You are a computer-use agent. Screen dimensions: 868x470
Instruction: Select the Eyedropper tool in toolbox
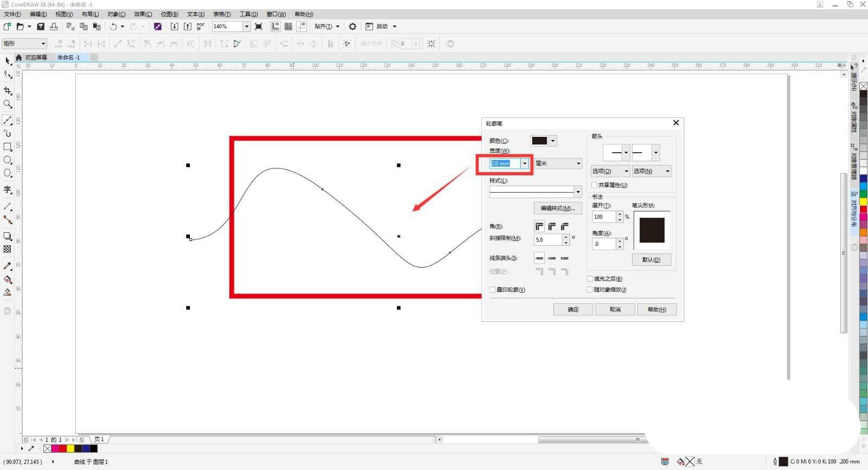pyautogui.click(x=8, y=266)
